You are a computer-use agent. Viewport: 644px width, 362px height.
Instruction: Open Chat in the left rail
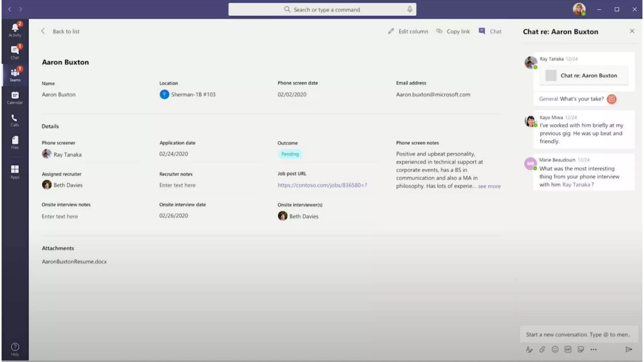(15, 52)
